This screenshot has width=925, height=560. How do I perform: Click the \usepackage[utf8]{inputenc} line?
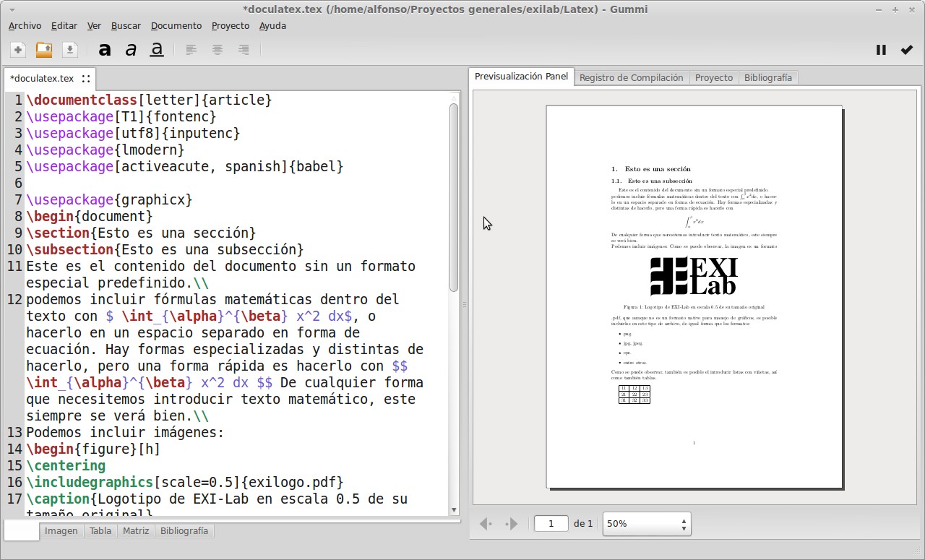coord(133,133)
